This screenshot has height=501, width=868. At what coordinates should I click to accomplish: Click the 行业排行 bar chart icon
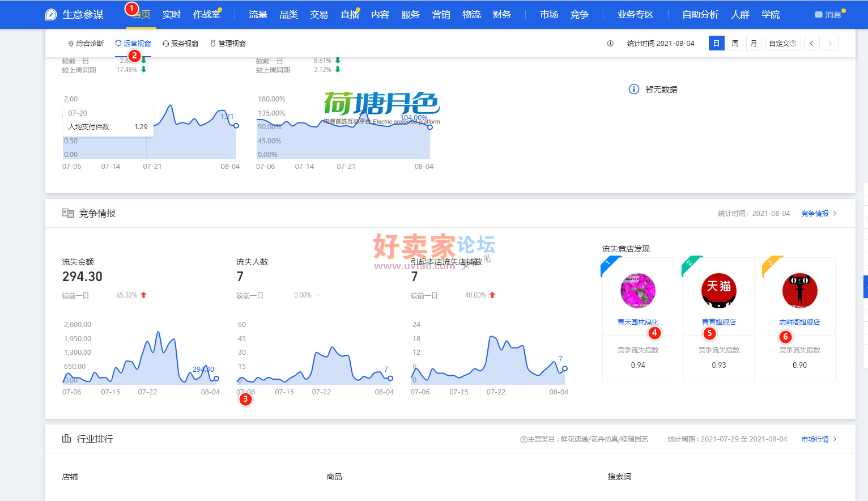(67, 439)
